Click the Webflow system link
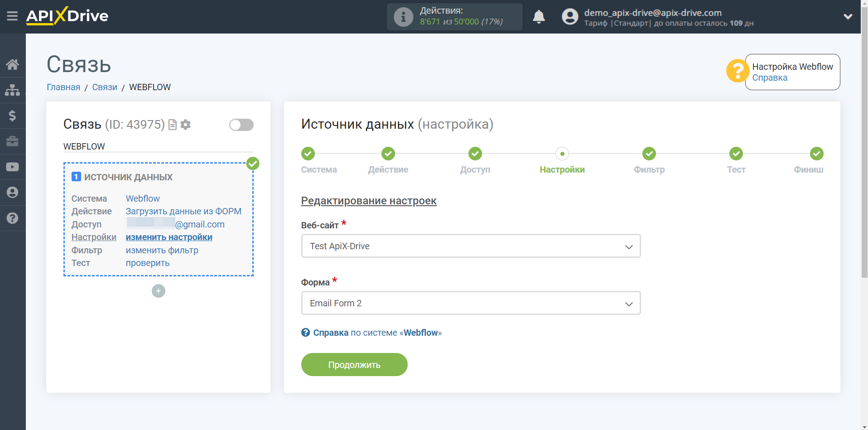 pos(143,198)
